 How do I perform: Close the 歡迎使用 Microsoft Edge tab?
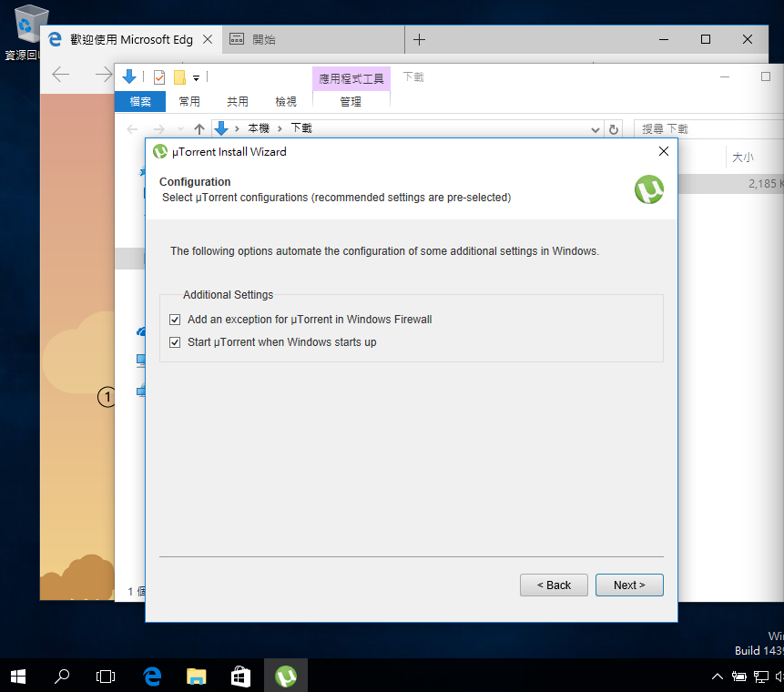click(x=208, y=39)
